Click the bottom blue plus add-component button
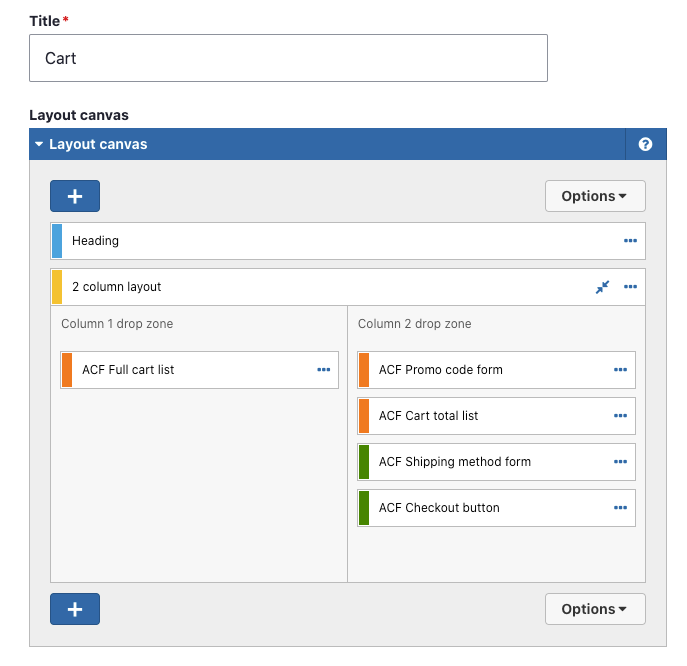This screenshot has width=687, height=666. point(75,609)
